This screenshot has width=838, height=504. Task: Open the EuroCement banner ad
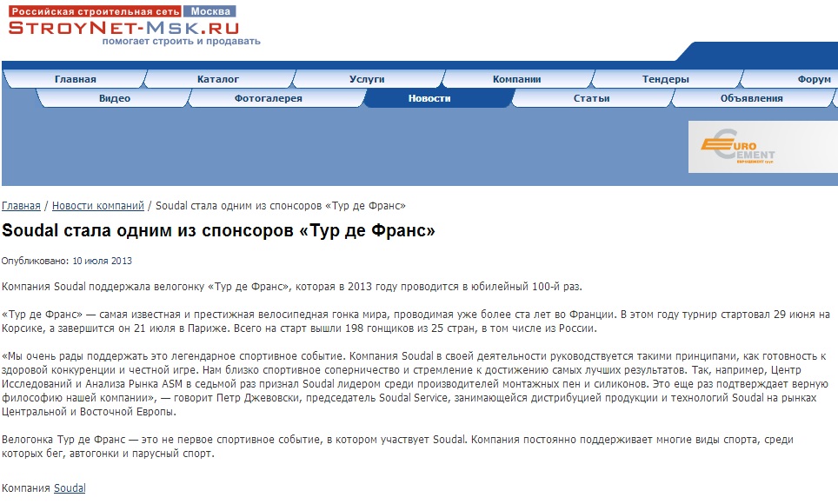(x=762, y=147)
